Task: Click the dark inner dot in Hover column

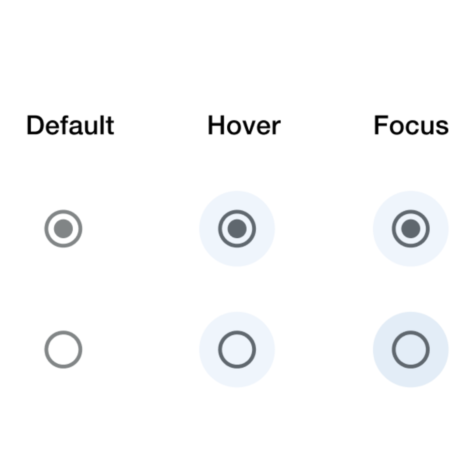Action: pos(237,229)
